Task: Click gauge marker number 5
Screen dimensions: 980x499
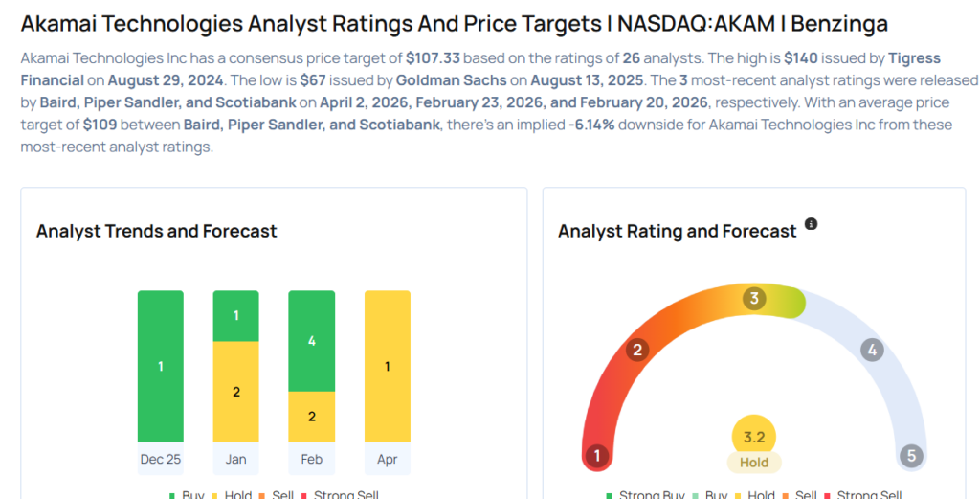Action: pos(911,455)
